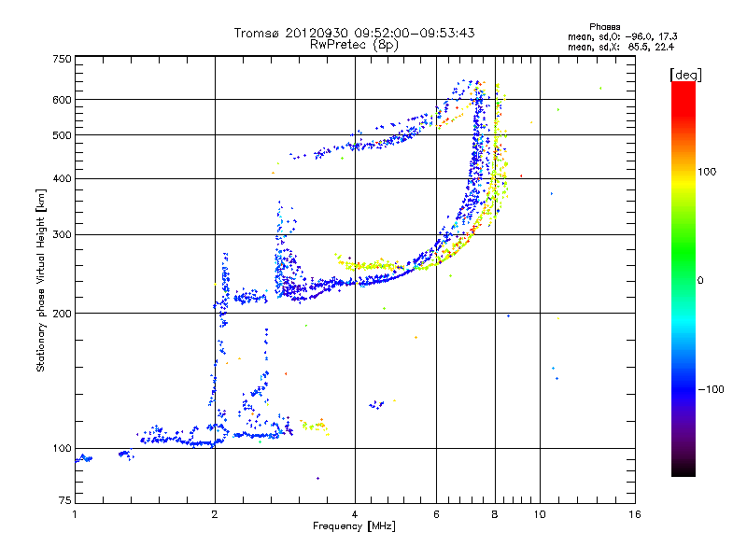Click the '750' height axis tick label
Screen dimensions: 747x560
click(x=62, y=59)
